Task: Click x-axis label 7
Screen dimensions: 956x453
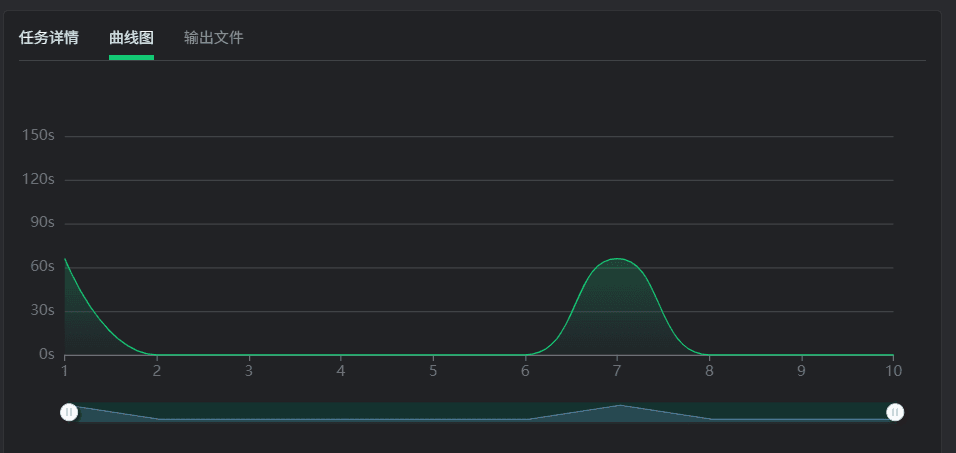Action: [617, 371]
